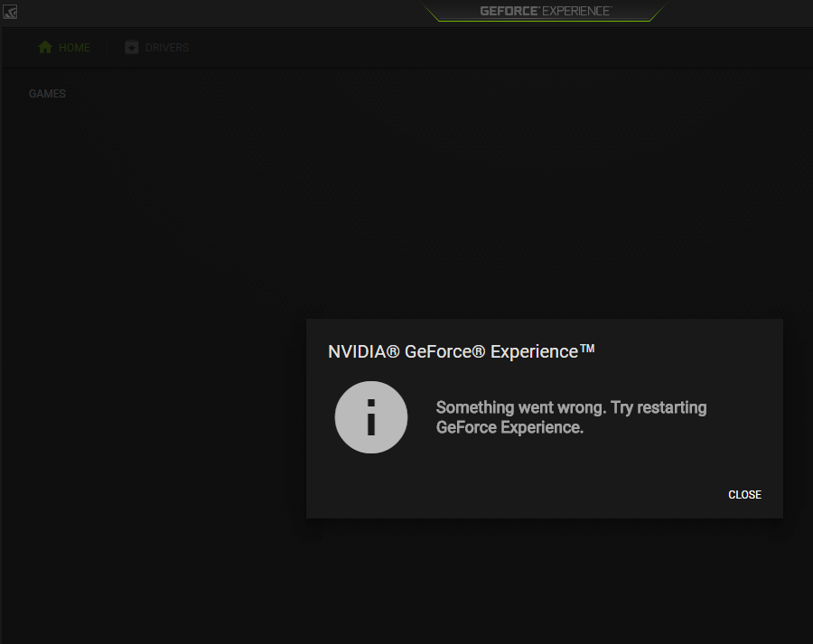813x644 pixels.
Task: Select the GAMES heading
Action: (47, 94)
